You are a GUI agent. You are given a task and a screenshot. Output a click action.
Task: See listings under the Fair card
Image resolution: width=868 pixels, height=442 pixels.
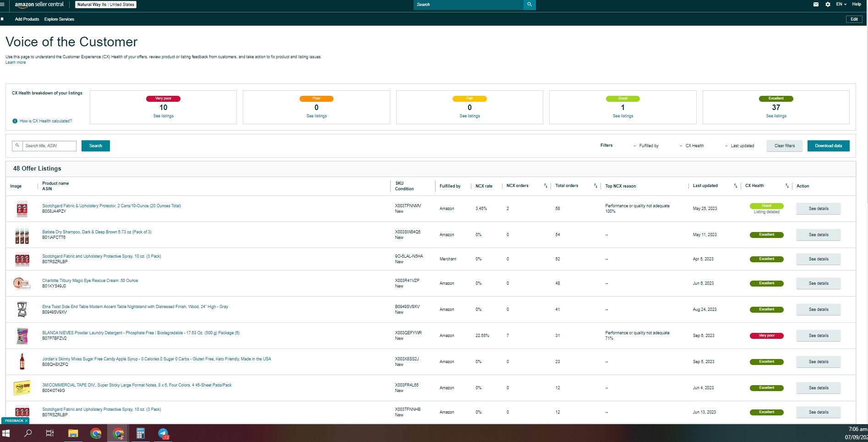470,116
